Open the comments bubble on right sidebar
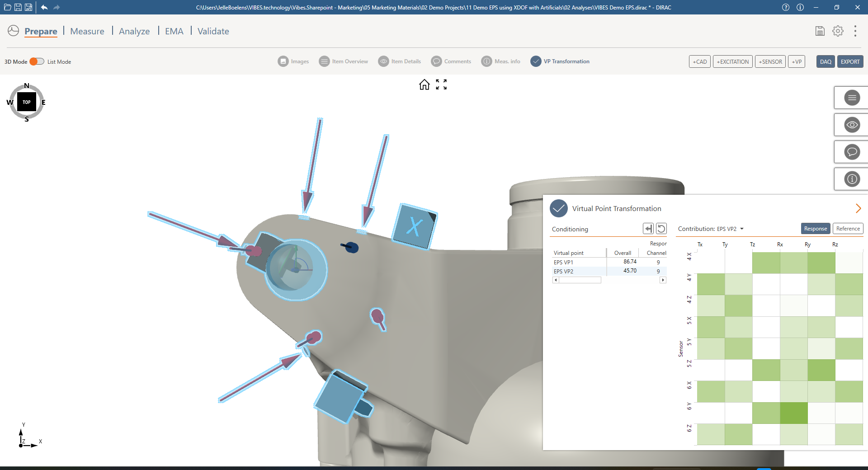Image resolution: width=868 pixels, height=470 pixels. 852,152
